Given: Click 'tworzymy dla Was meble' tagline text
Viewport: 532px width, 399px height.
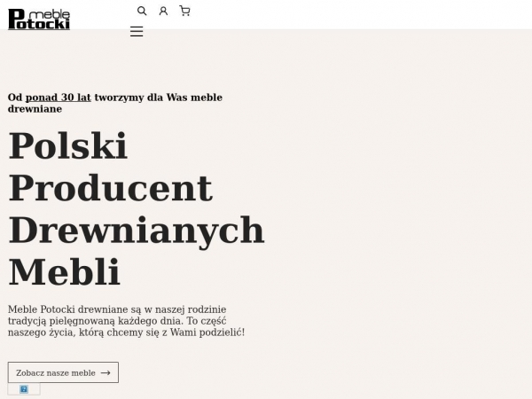Looking at the screenshot, I should (x=159, y=98).
